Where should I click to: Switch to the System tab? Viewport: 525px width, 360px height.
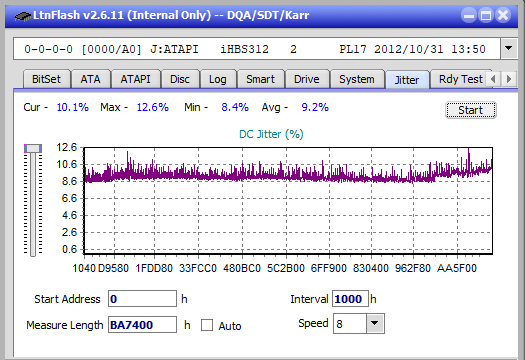tap(357, 79)
